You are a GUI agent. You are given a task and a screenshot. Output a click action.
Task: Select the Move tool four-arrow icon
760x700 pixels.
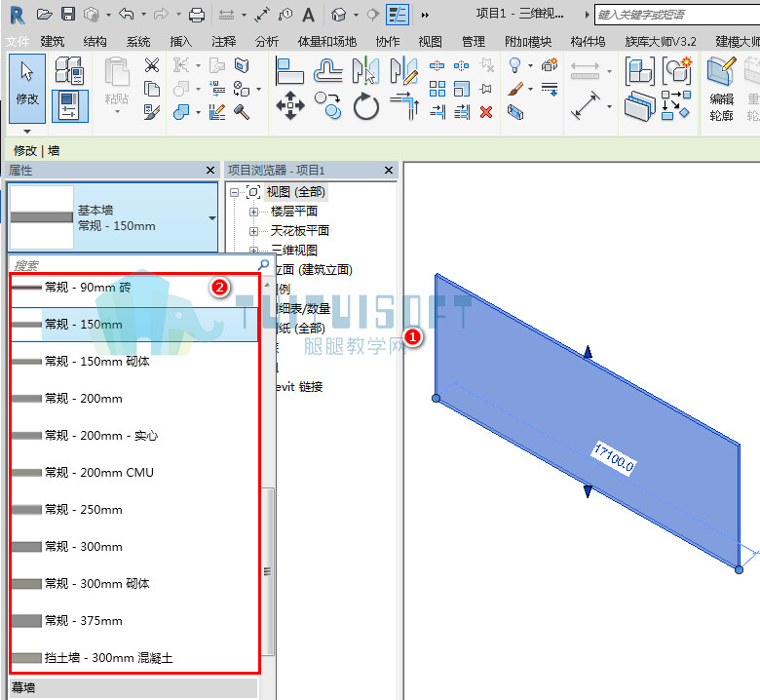coord(290,105)
